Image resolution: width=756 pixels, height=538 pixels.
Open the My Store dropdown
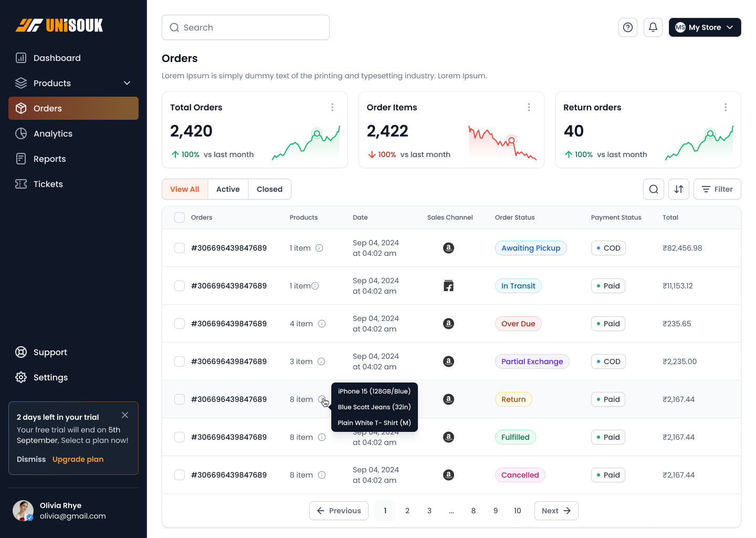tap(705, 27)
